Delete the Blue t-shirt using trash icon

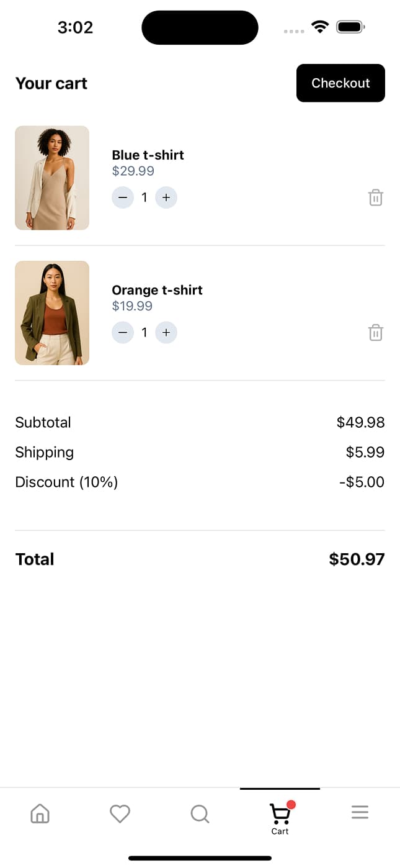375,197
